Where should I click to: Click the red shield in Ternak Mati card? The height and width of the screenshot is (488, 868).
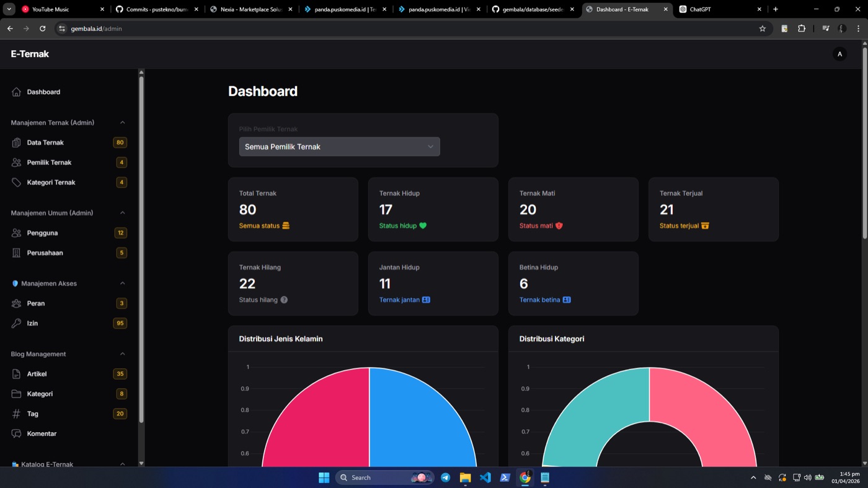pos(559,226)
